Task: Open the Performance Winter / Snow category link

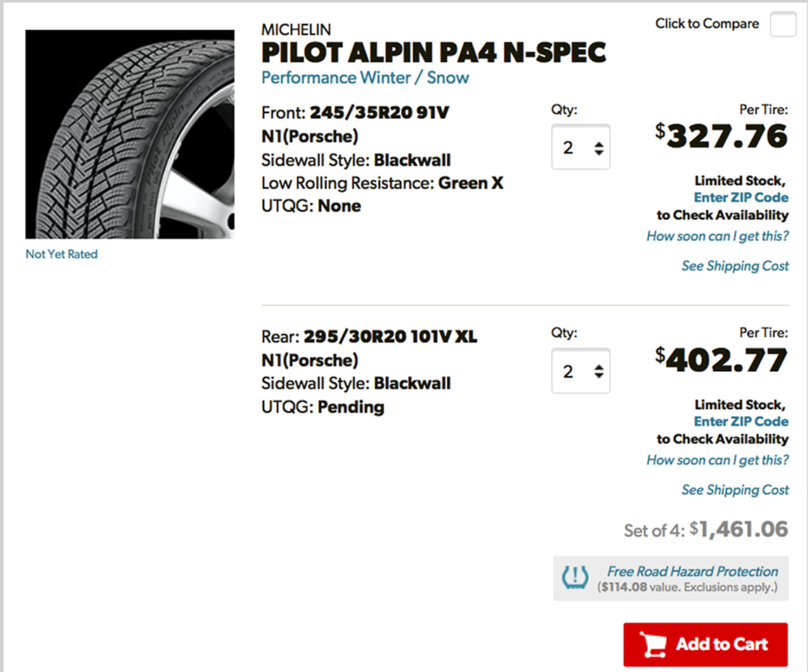Action: pos(365,78)
